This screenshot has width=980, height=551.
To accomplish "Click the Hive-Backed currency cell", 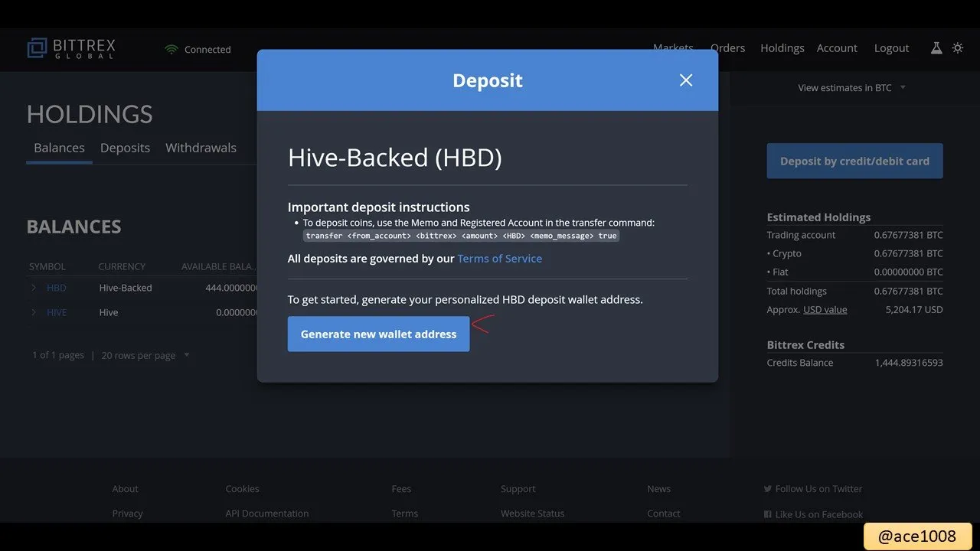I will coord(126,288).
